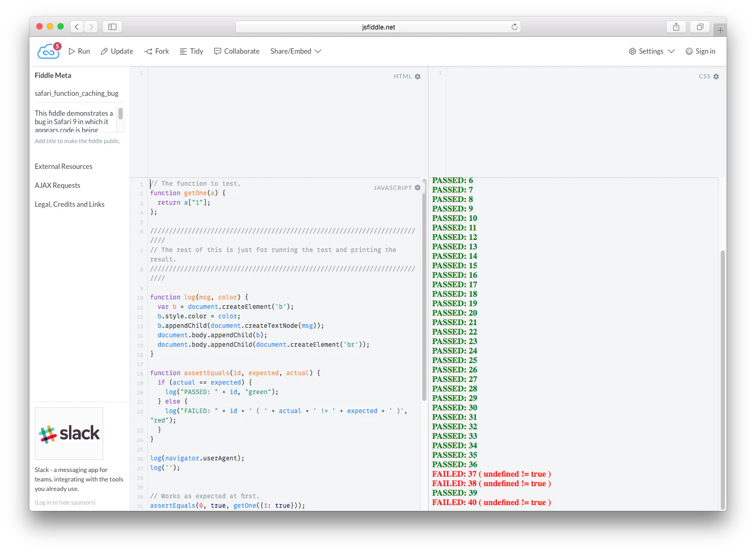This screenshot has height=553, width=756.
Task: Click the Safari share icon
Action: [x=676, y=27]
